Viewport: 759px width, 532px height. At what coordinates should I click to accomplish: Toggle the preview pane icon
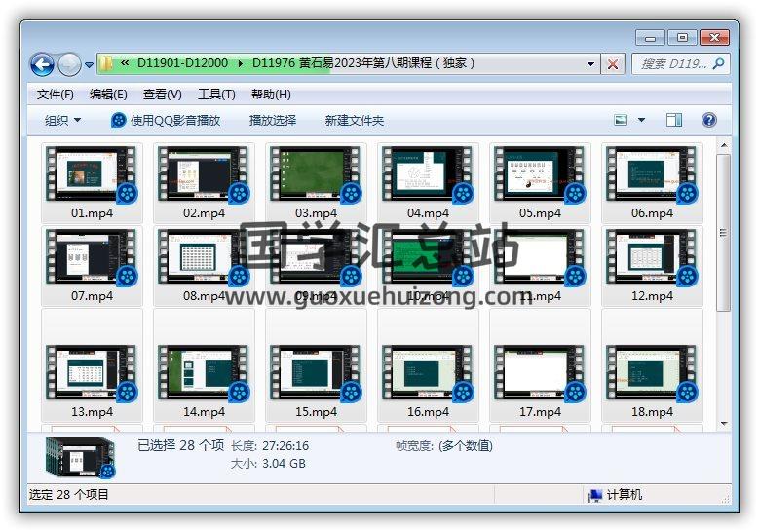click(674, 120)
